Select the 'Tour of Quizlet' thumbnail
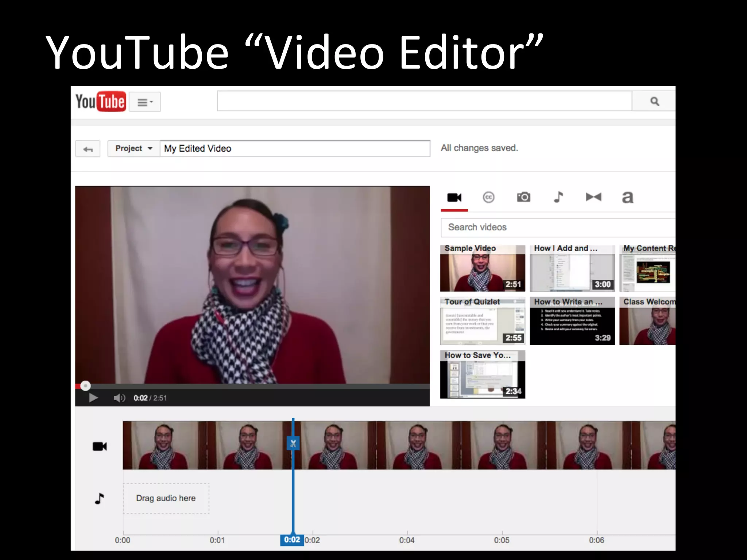This screenshot has height=560, width=747. [x=483, y=321]
